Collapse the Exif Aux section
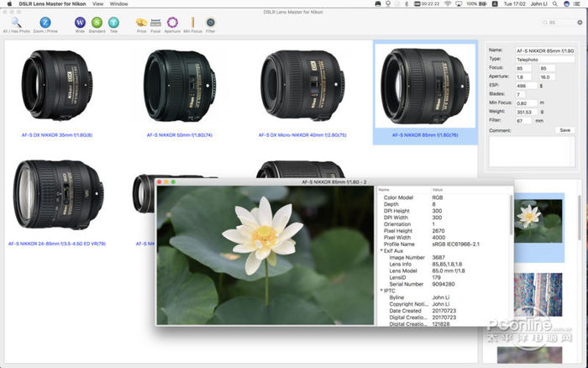The width and height of the screenshot is (588, 368). tap(381, 250)
